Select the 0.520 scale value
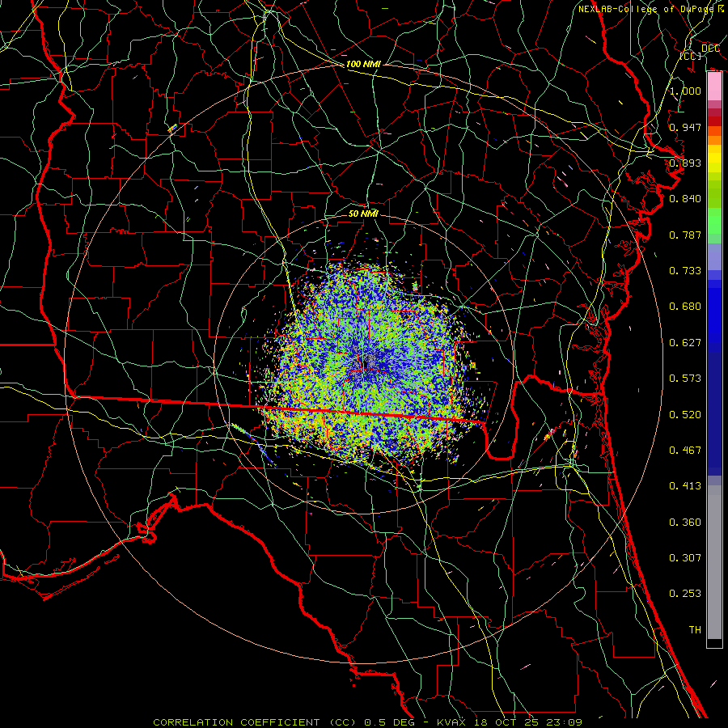This screenshot has width=728, height=728. (x=685, y=415)
